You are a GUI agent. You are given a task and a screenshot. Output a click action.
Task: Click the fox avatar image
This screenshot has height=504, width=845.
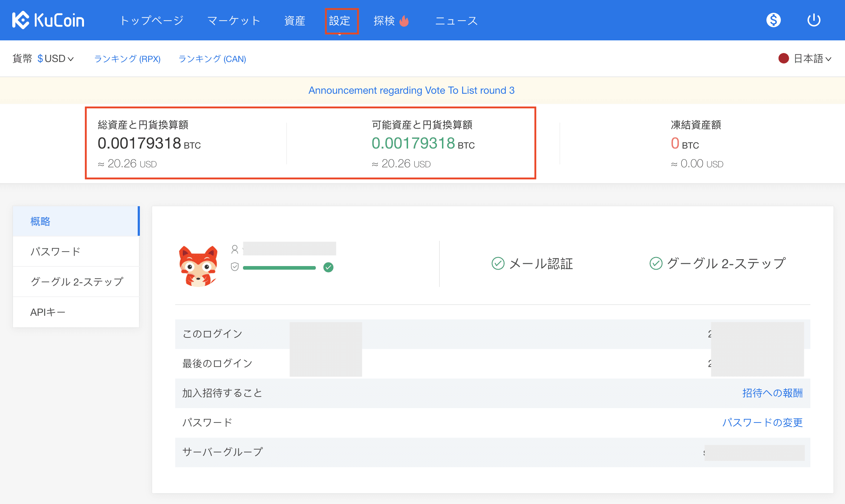(x=198, y=266)
